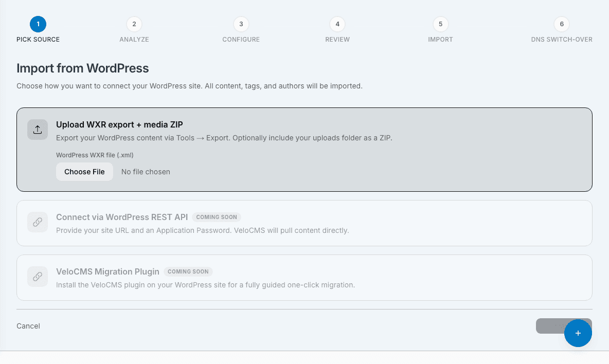Click the Choose File button
This screenshot has width=609, height=364.
pyautogui.click(x=85, y=172)
